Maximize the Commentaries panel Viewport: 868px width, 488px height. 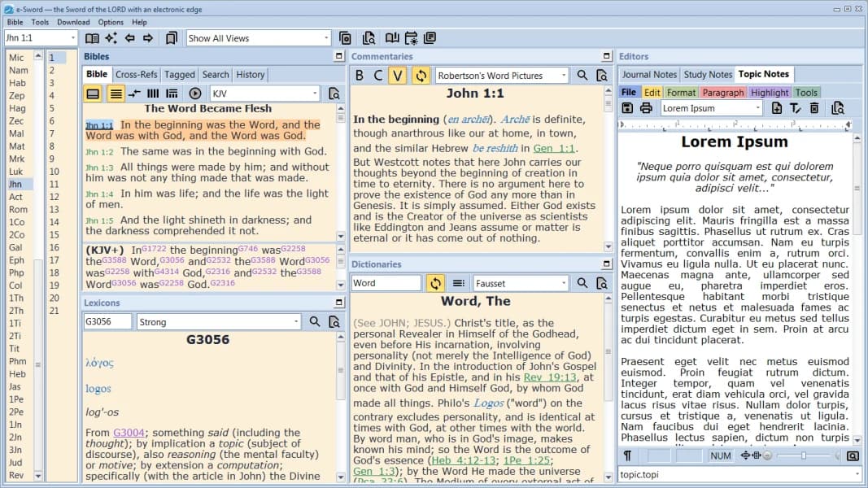click(607, 56)
